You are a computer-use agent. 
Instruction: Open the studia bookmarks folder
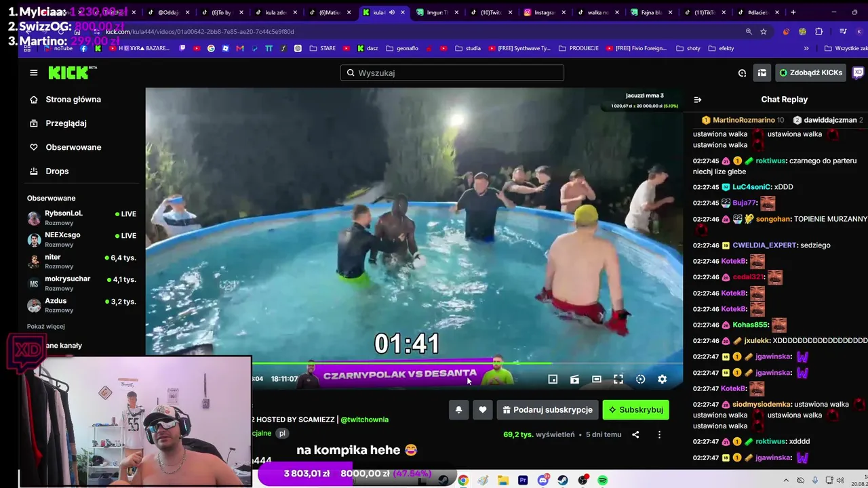(x=468, y=49)
